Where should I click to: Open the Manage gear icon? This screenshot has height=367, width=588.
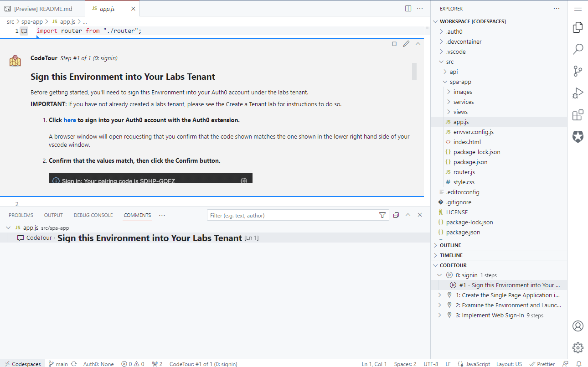(578, 348)
